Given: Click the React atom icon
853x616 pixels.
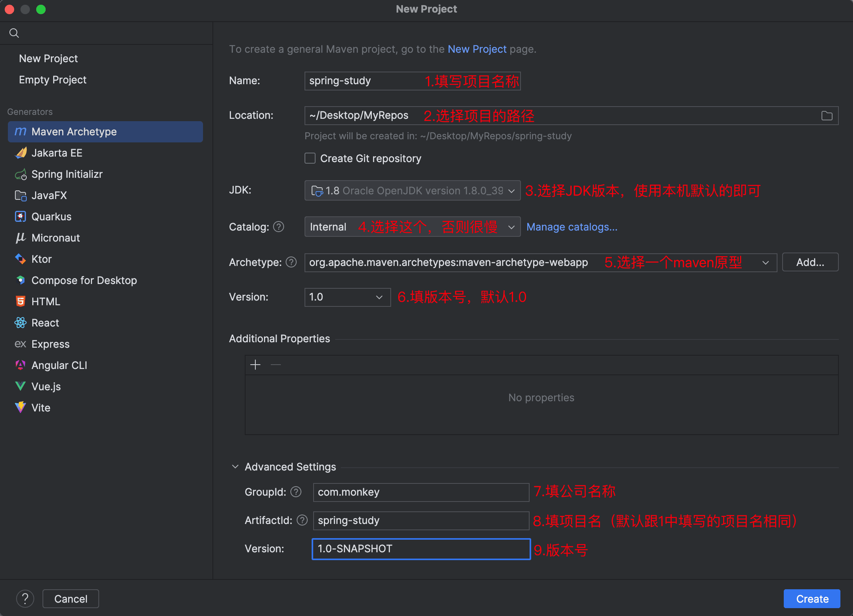Looking at the screenshot, I should point(20,323).
